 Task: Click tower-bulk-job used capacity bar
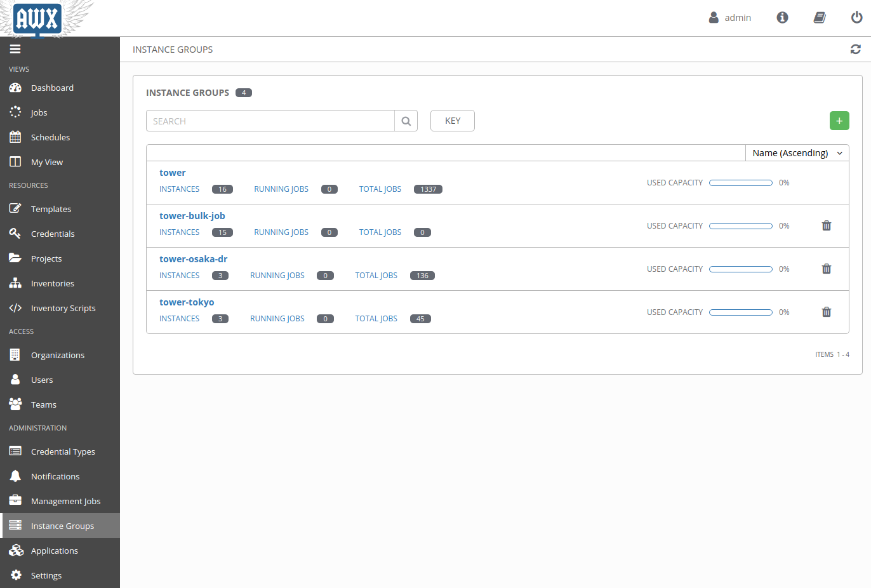click(x=741, y=226)
